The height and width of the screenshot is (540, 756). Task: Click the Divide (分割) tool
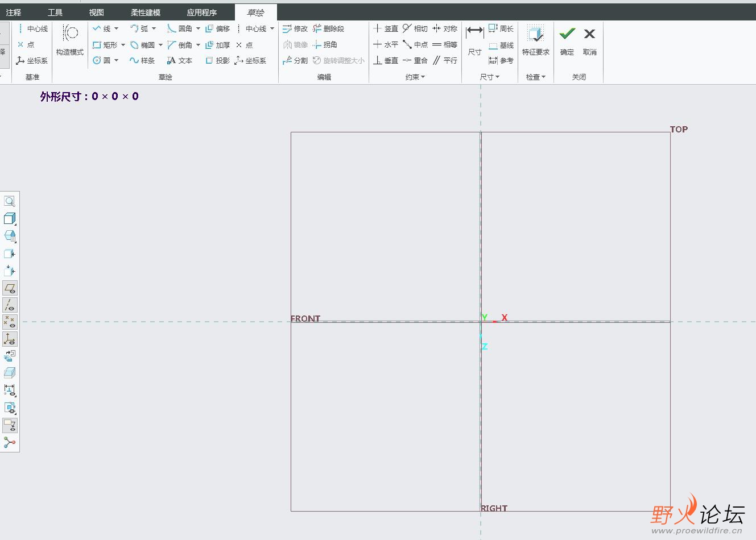(x=295, y=60)
